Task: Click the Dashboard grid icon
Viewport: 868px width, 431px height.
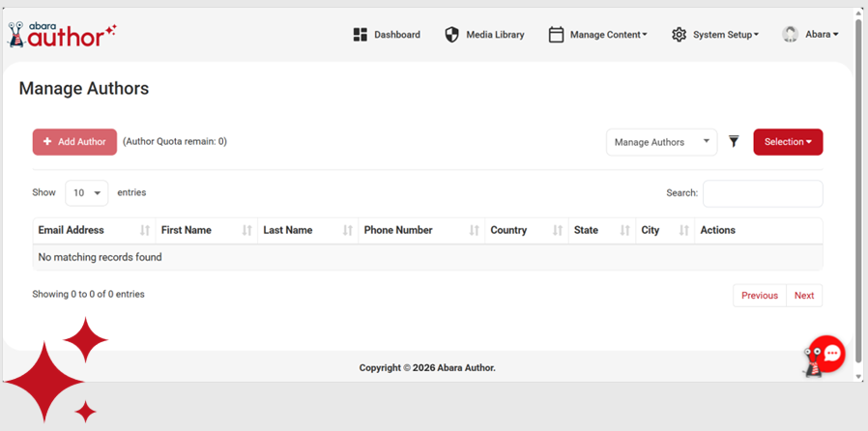Action: tap(361, 35)
